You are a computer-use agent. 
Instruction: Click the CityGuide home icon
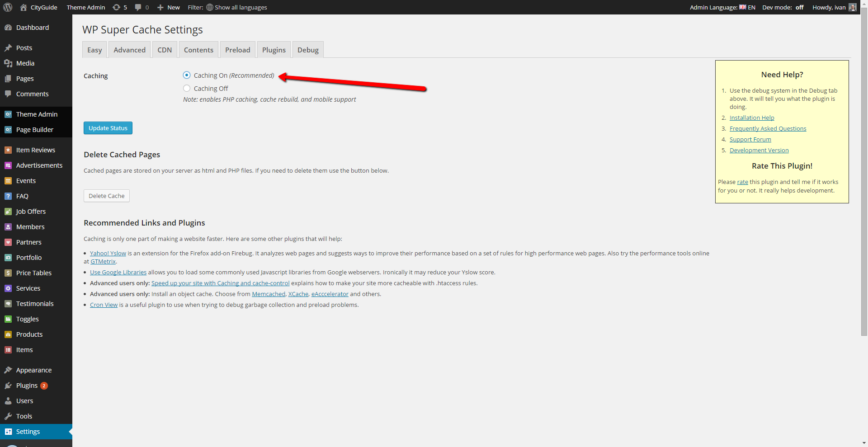tap(24, 7)
